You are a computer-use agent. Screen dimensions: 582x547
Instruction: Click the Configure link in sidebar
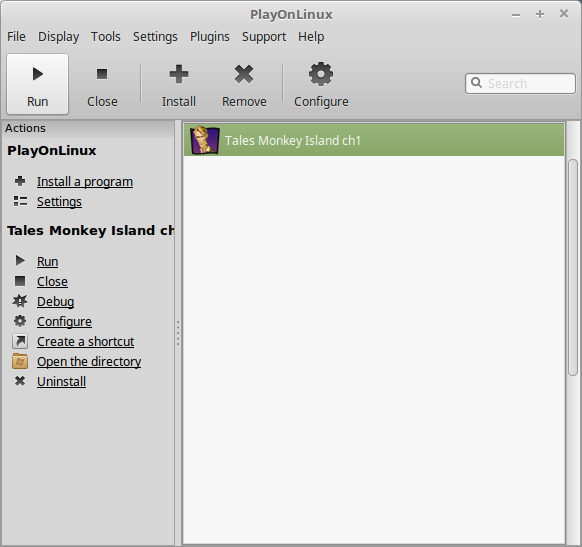point(64,322)
